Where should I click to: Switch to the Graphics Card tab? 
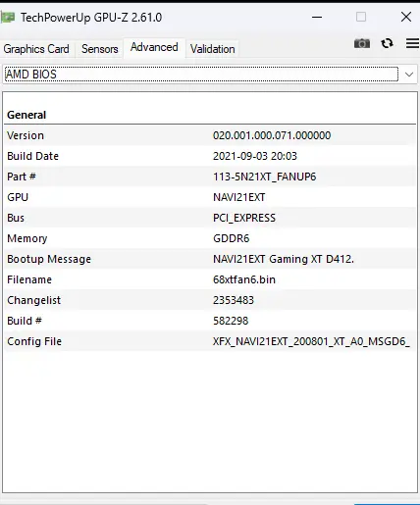(36, 49)
